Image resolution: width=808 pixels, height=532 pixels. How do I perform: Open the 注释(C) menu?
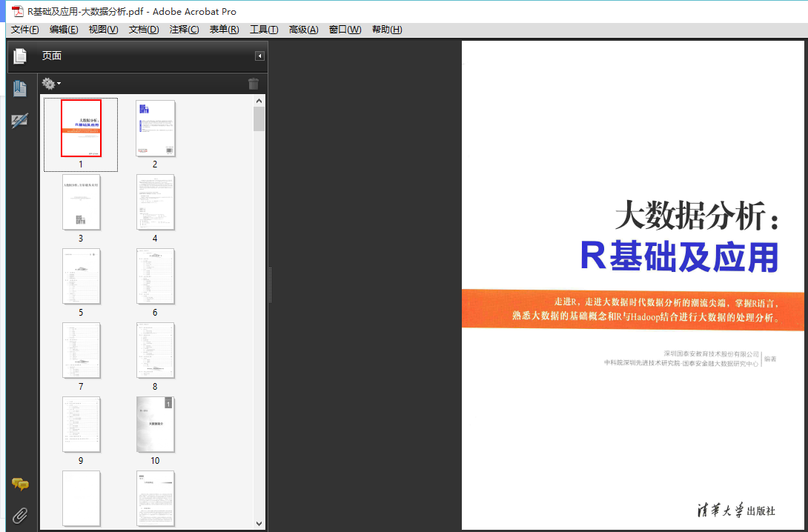point(184,30)
